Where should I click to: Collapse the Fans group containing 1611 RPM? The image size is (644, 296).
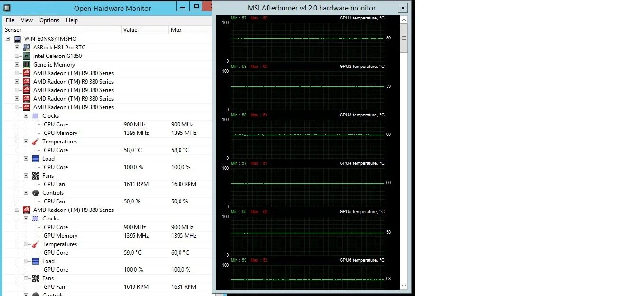click(x=26, y=176)
